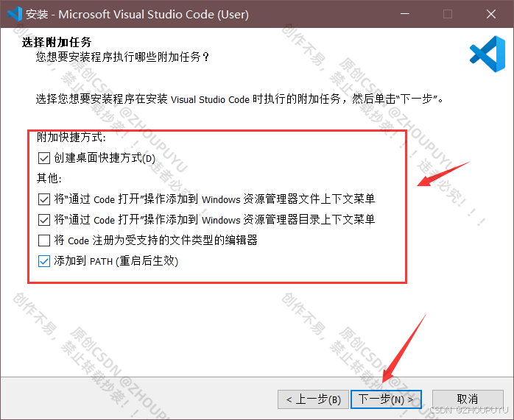Click the heading 选择附加任务

(x=57, y=42)
